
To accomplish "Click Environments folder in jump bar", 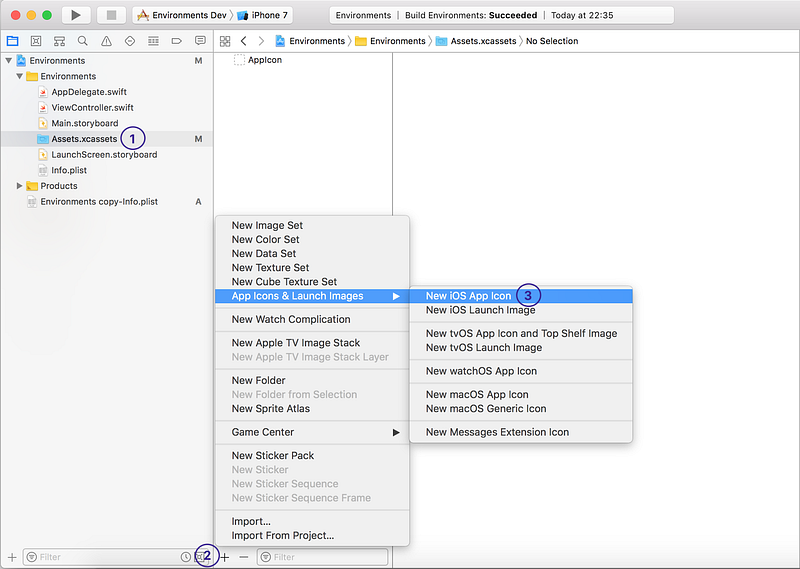I will coord(390,41).
